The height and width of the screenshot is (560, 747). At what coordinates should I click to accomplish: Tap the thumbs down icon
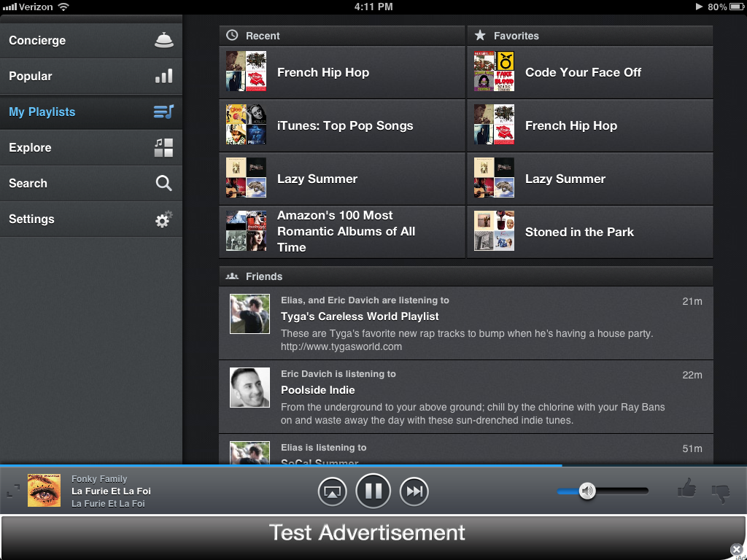(x=721, y=494)
